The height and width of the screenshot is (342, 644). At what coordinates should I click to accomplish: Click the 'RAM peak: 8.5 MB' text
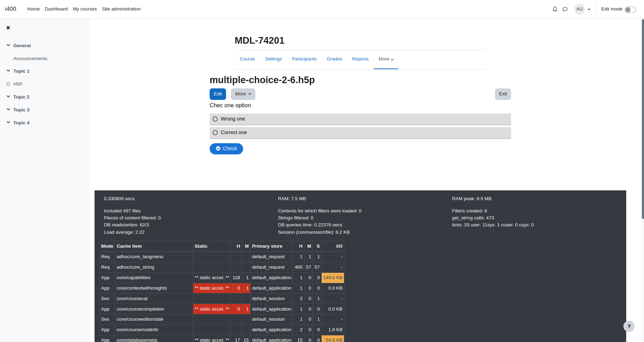[x=472, y=199]
